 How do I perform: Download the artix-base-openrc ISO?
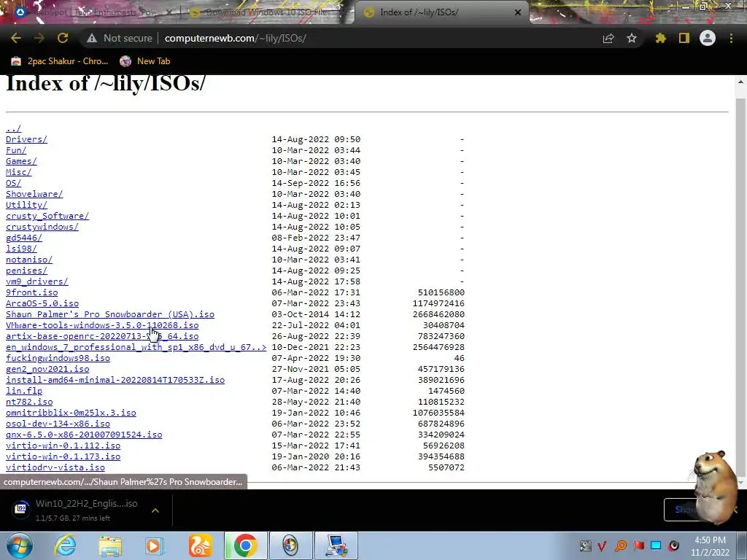click(x=102, y=336)
